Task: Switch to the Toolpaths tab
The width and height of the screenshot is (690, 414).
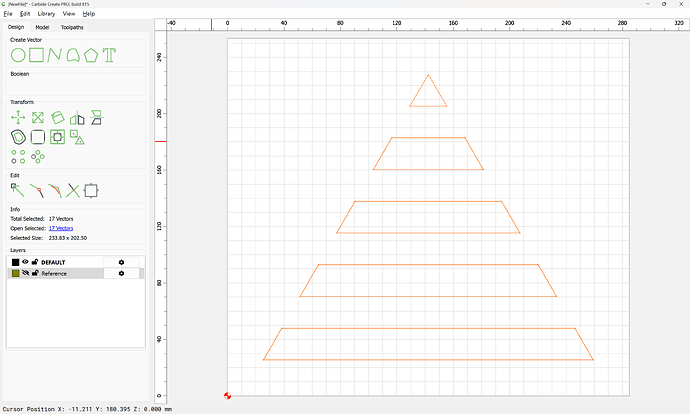Action: coord(72,27)
